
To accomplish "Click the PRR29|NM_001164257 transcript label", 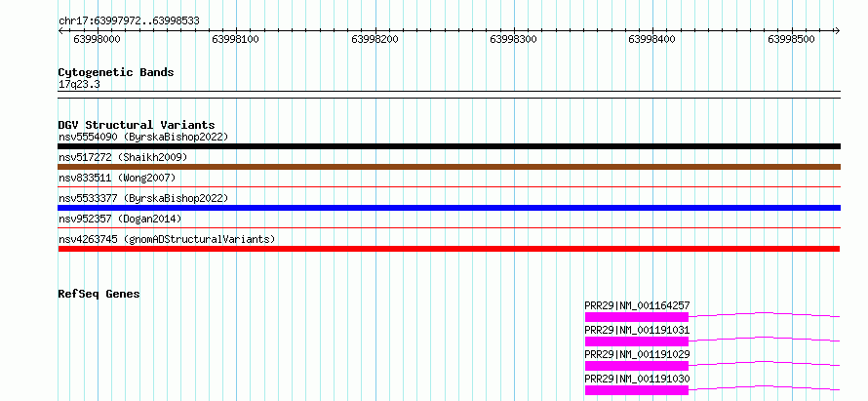I will (637, 305).
